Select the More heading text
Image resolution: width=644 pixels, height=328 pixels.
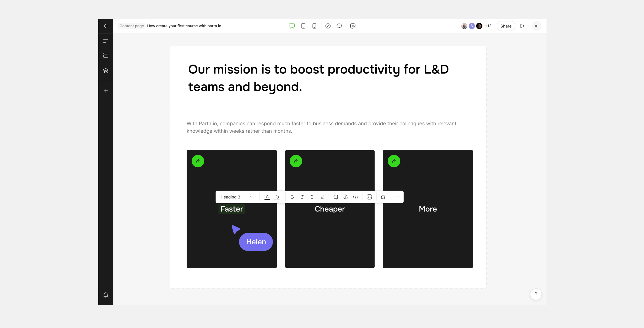pyautogui.click(x=428, y=209)
